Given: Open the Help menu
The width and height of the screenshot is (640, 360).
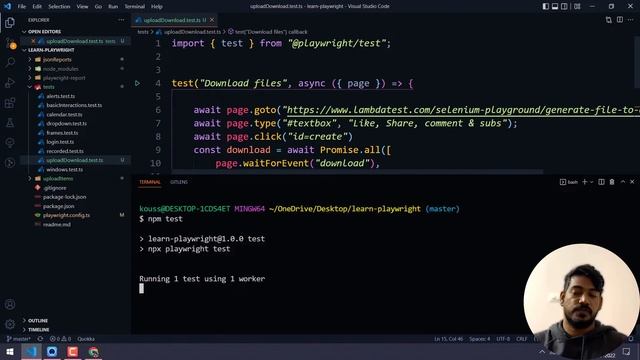Looking at the screenshot, I should pos(157,7).
